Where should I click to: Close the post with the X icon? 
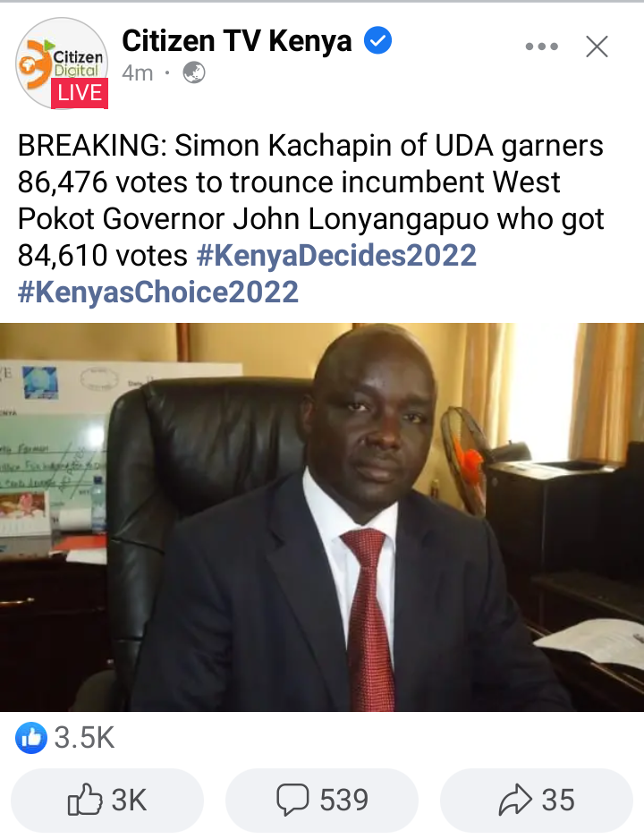(597, 47)
